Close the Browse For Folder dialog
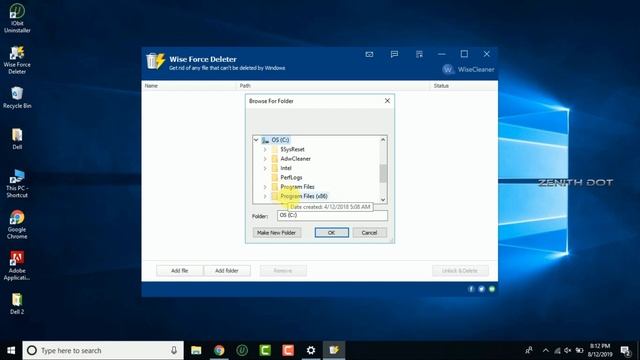The image size is (640, 360). pyautogui.click(x=387, y=101)
